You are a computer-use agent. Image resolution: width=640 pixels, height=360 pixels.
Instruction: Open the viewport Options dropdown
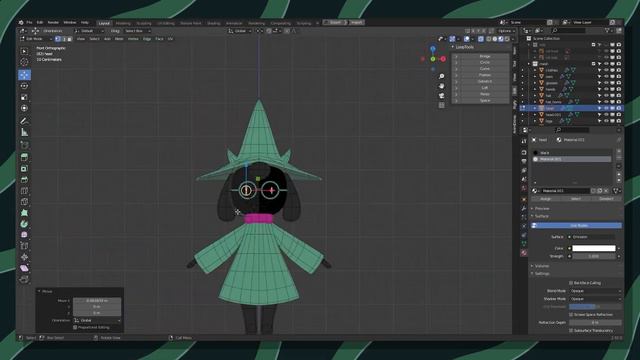(506, 31)
